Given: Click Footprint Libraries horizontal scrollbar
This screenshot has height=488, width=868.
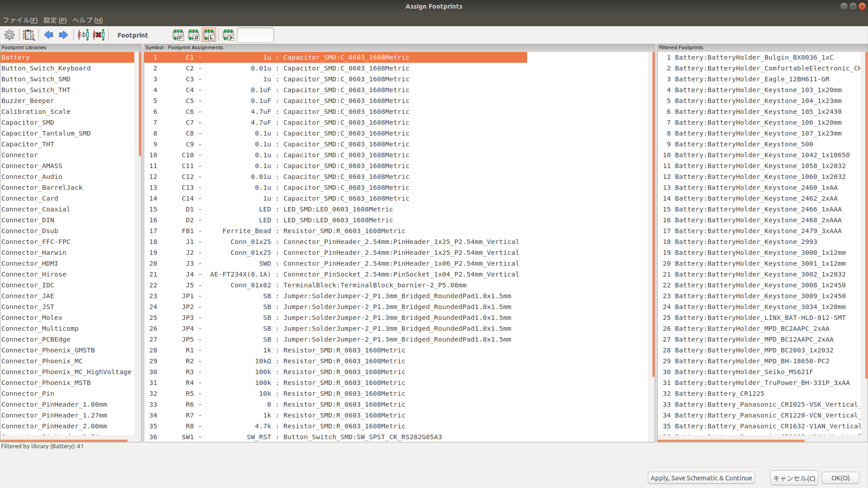Looking at the screenshot, I should pyautogui.click(x=64, y=441).
